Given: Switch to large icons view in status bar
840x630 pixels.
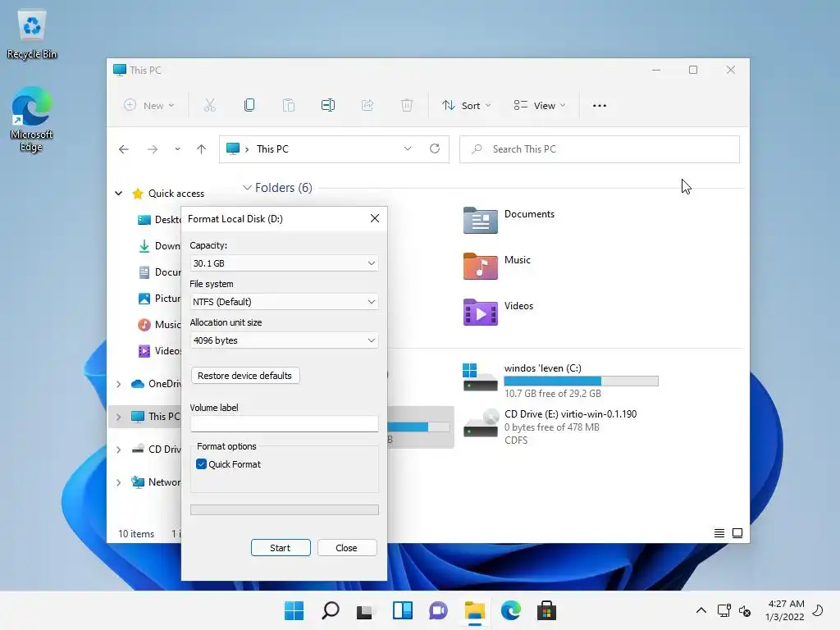Looking at the screenshot, I should pyautogui.click(x=737, y=533).
